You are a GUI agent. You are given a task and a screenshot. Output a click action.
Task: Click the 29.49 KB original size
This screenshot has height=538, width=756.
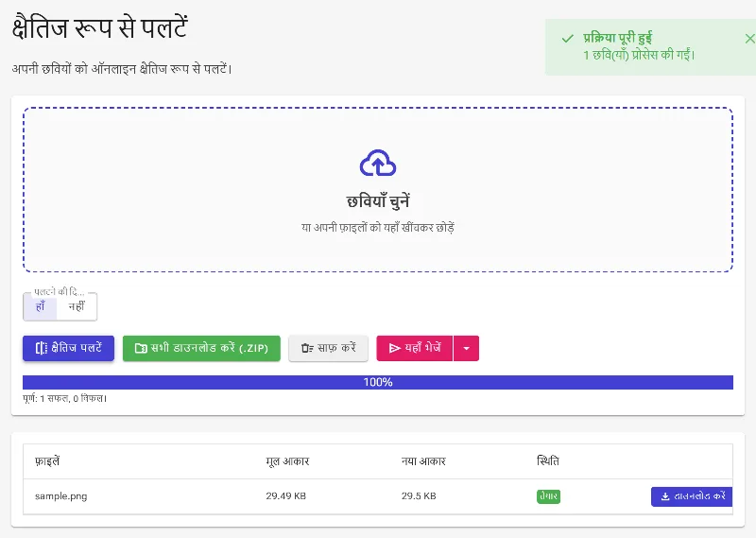(x=286, y=496)
